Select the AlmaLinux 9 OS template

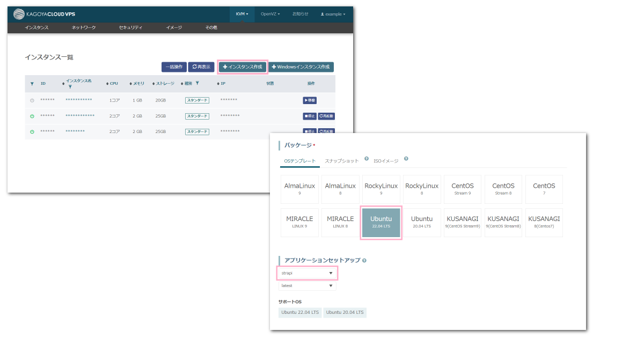pos(299,189)
